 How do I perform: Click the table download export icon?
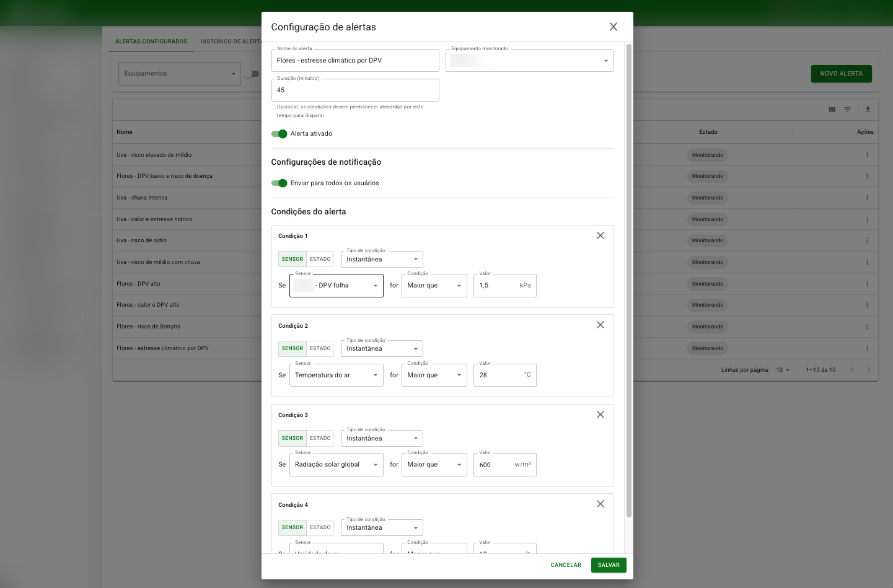[x=868, y=109]
